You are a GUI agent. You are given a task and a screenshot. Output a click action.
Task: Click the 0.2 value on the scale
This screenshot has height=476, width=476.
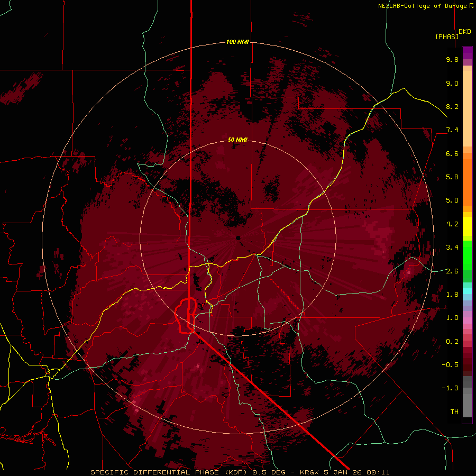pyautogui.click(x=452, y=342)
